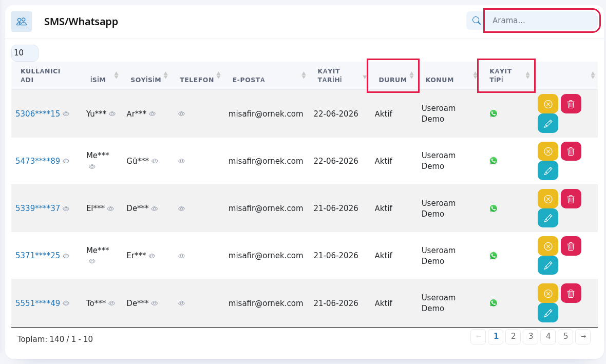Show hidden surname Ar***
The image size is (606, 364).
153,114
